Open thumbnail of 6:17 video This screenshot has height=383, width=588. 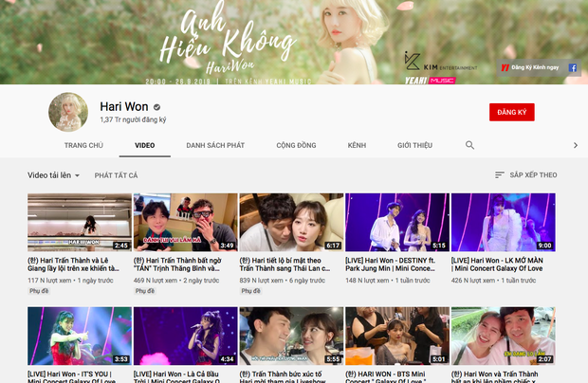[291, 222]
